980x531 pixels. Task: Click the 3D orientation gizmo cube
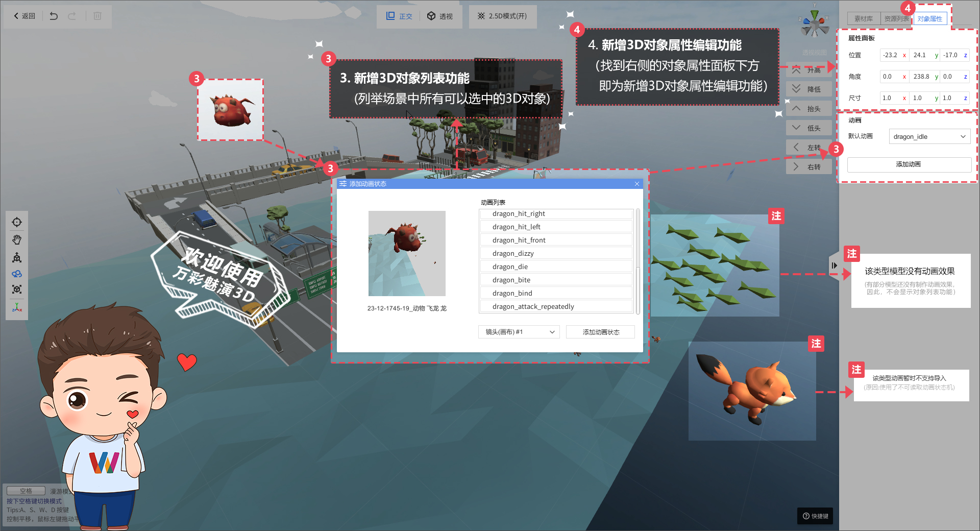[x=815, y=23]
